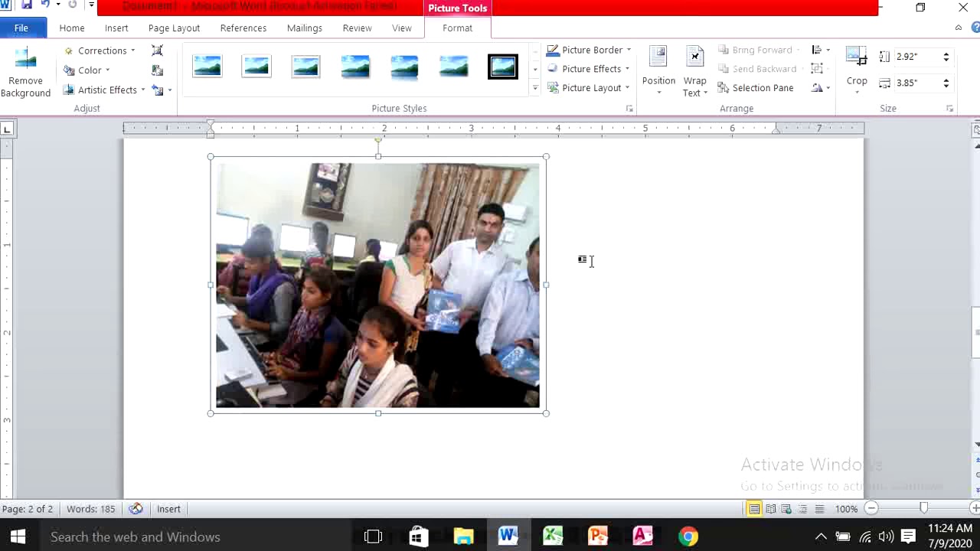
Task: Apply the third picture style with metal frame
Action: coord(305,67)
